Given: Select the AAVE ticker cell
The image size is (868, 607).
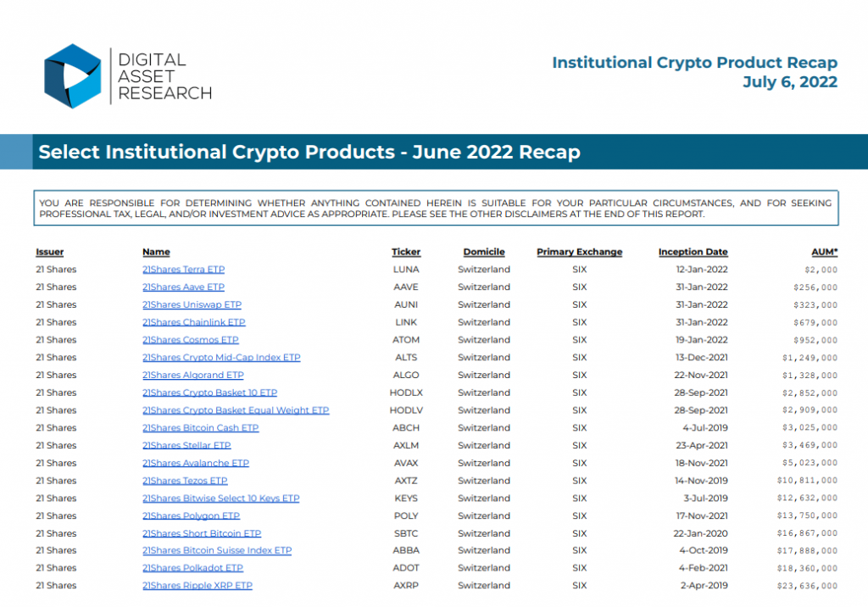Looking at the screenshot, I should (x=406, y=287).
